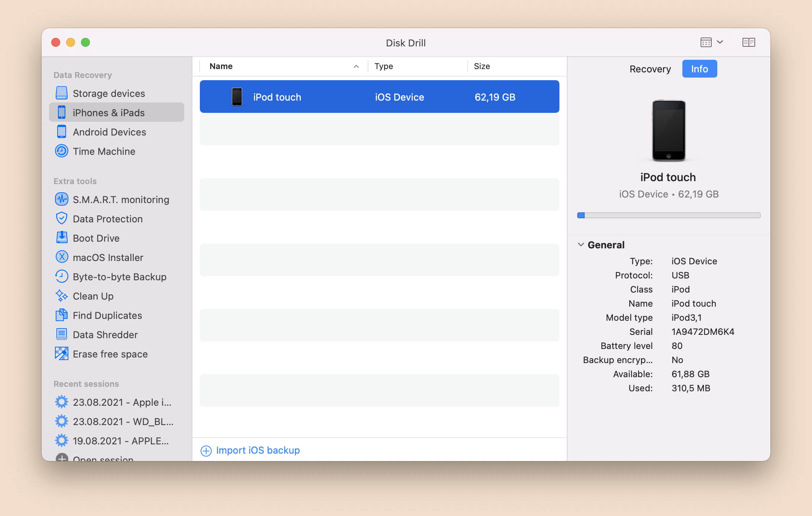Open Android Devices in sidebar

click(x=117, y=132)
